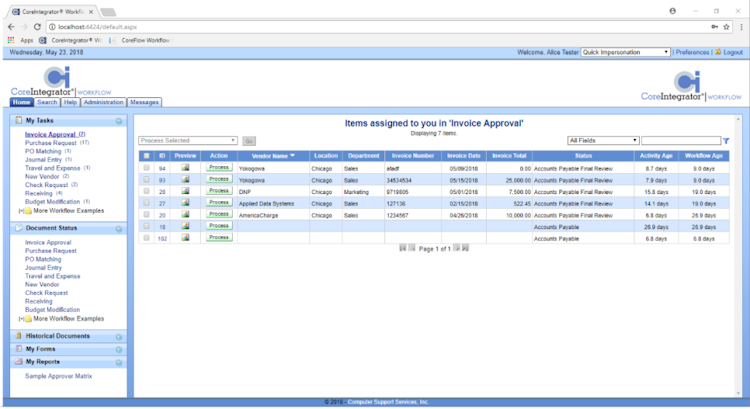This screenshot has width=750, height=409.
Task: Go back in browser history
Action: tap(11, 27)
